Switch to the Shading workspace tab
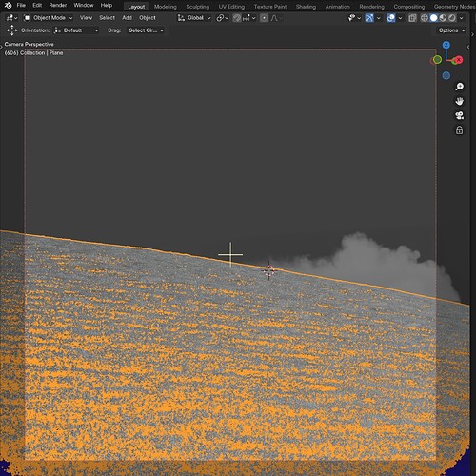 306,7
